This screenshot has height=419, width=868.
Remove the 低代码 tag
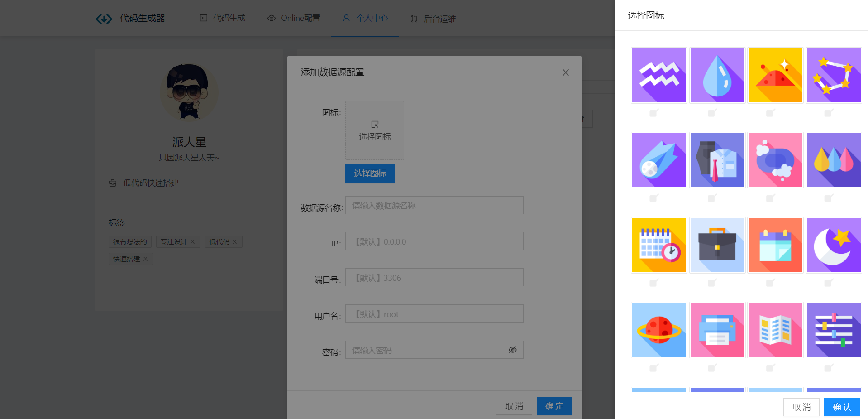[x=234, y=242]
